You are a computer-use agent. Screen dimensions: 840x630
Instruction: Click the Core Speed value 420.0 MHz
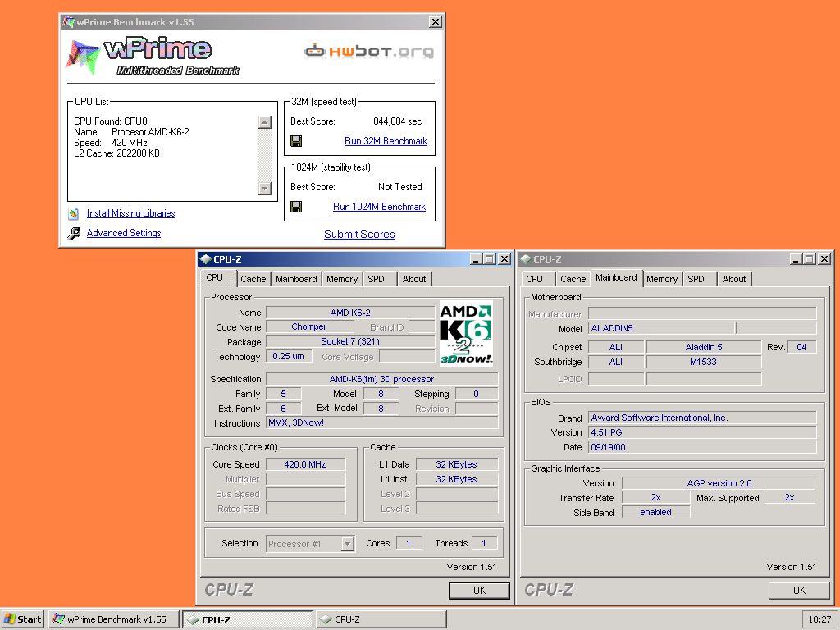coord(305,464)
